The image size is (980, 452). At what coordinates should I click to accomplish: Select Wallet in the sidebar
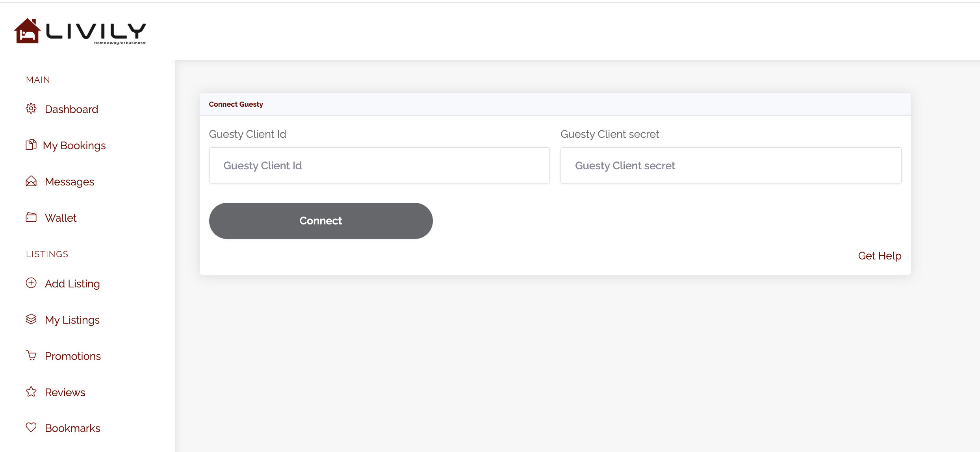(x=61, y=218)
